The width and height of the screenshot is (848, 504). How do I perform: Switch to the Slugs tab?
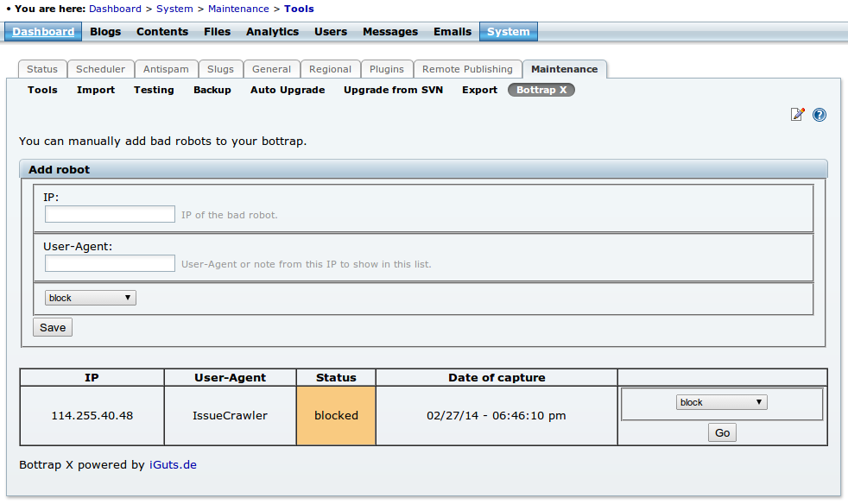pos(221,69)
